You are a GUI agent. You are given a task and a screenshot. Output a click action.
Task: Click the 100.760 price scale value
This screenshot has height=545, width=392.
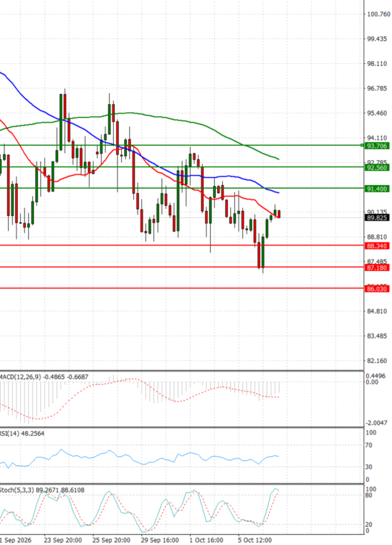378,14
